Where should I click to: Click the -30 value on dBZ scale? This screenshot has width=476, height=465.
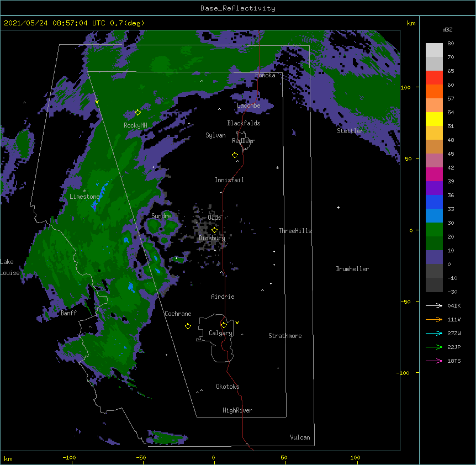click(x=452, y=292)
